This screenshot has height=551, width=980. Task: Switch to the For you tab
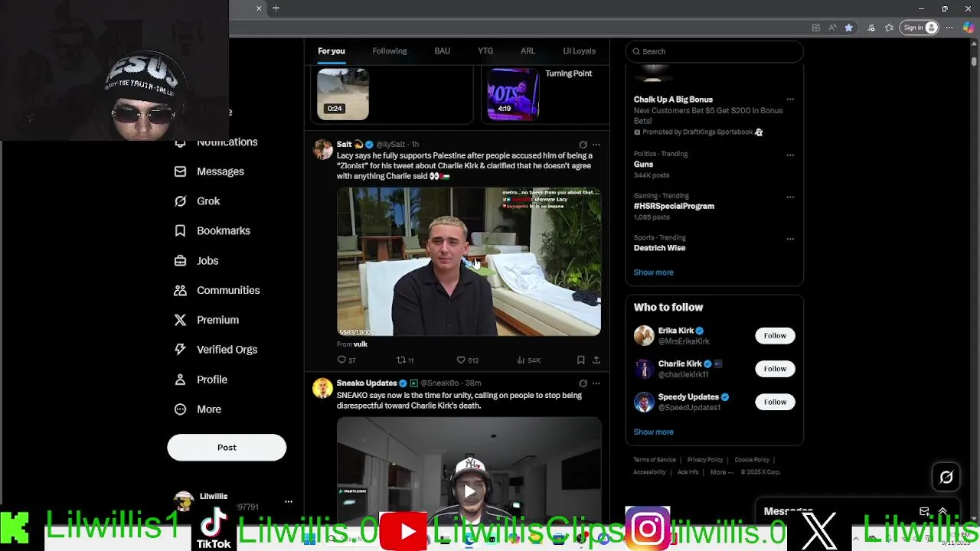(x=332, y=51)
